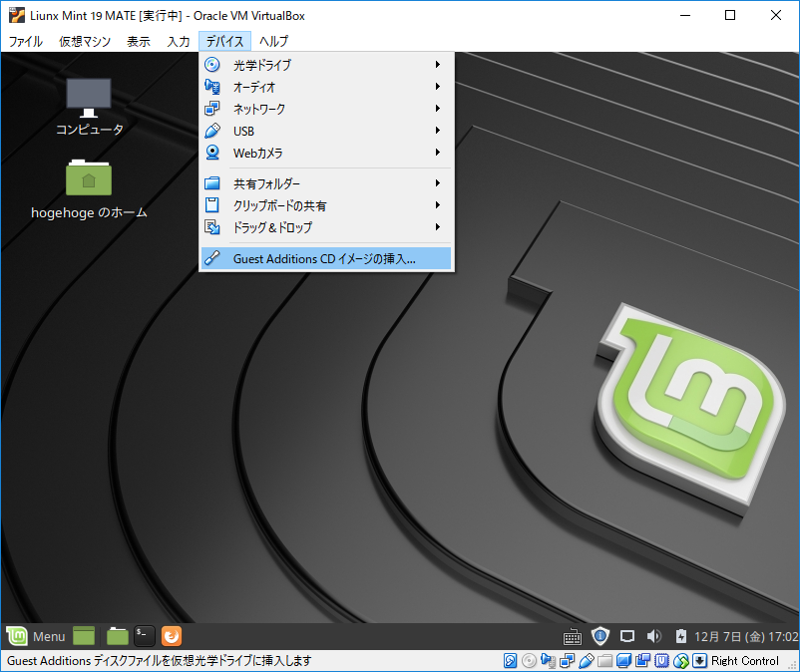Image resolution: width=800 pixels, height=672 pixels.
Task: Click the USB plug icon in the menu
Action: (212, 131)
